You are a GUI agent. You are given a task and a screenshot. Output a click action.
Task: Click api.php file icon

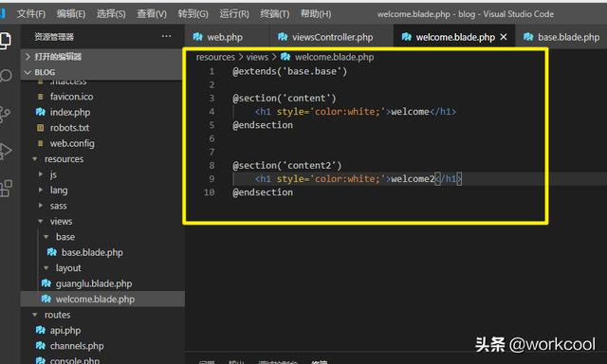40,330
